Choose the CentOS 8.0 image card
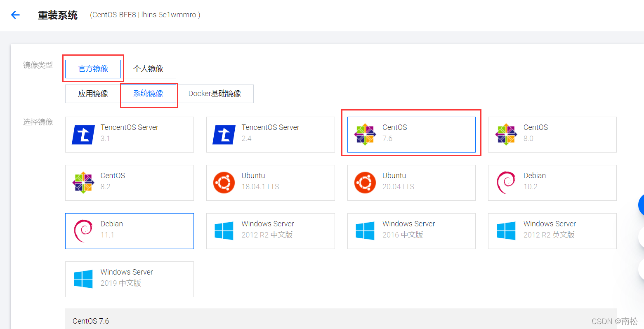The image size is (644, 329). pyautogui.click(x=552, y=134)
